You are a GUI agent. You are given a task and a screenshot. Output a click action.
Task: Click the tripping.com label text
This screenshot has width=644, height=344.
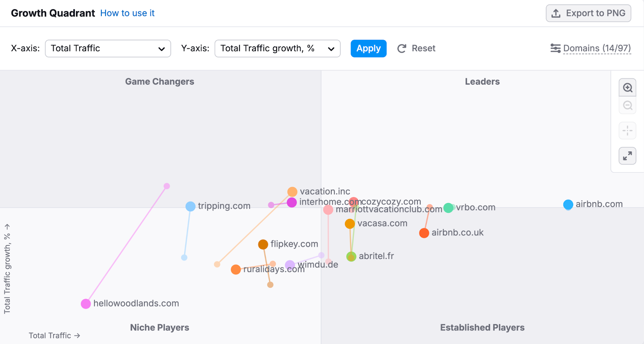[224, 206]
